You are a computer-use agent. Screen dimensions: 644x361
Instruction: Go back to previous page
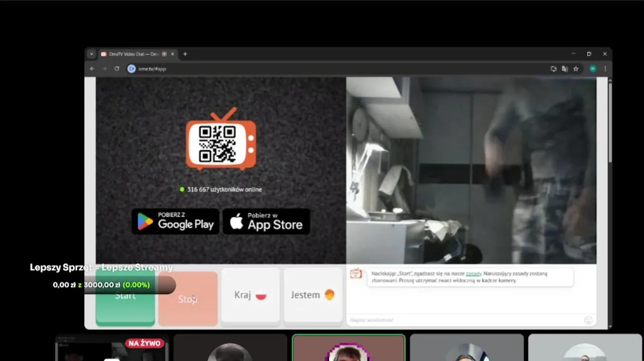point(92,69)
